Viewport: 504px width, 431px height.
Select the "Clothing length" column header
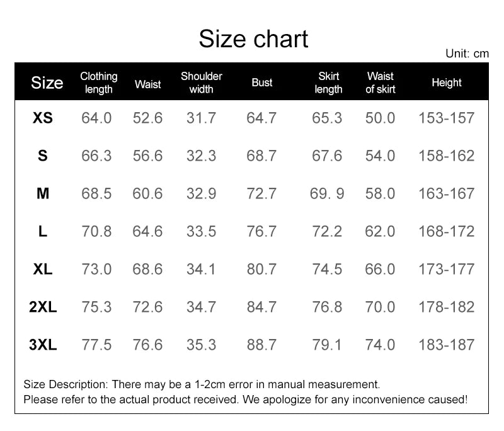tap(99, 83)
